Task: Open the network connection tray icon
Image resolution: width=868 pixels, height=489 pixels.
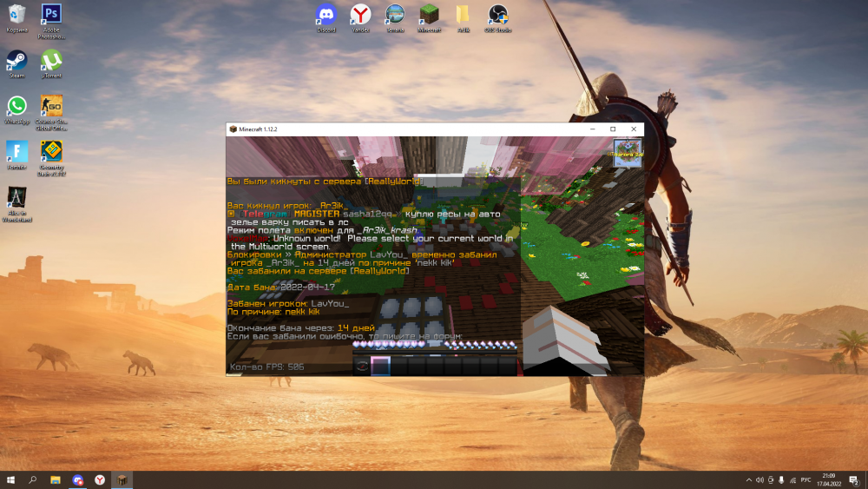Action: click(792, 480)
